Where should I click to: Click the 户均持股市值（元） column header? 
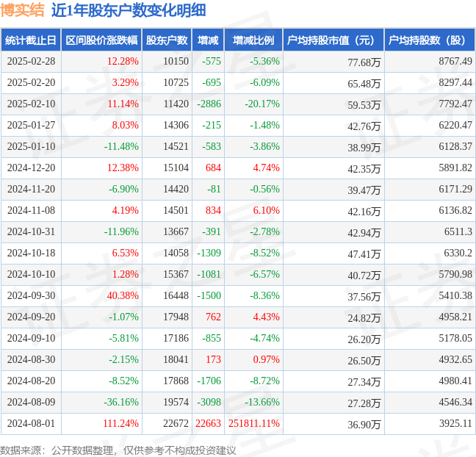point(333,40)
